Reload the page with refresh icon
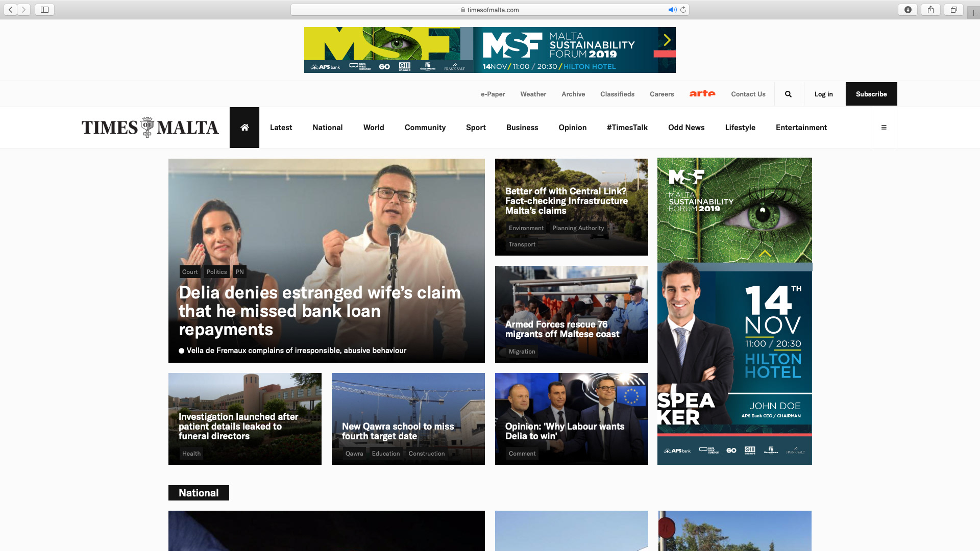This screenshot has width=980, height=551. point(683,10)
